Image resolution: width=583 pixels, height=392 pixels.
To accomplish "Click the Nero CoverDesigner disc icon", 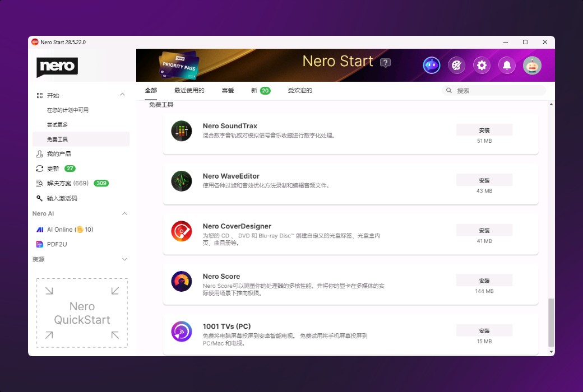I will click(181, 231).
